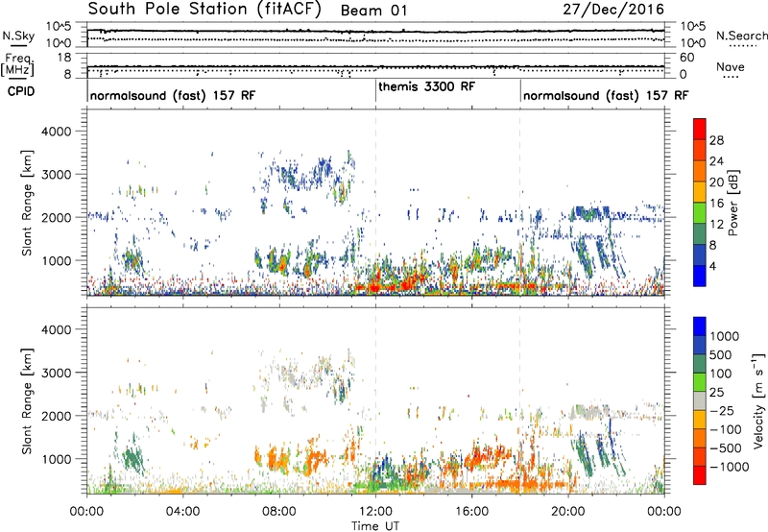This screenshot has width=768, height=532.
Task: Click the -500 tick on Velocity colorbar
Action: [725, 448]
